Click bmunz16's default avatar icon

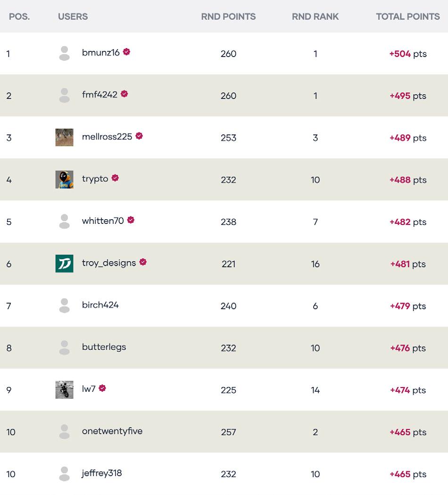click(65, 53)
